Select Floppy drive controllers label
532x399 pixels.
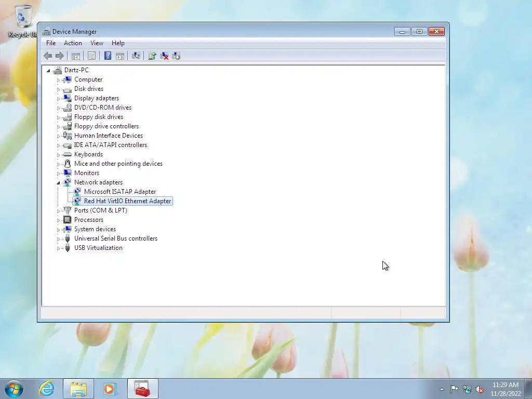click(107, 126)
